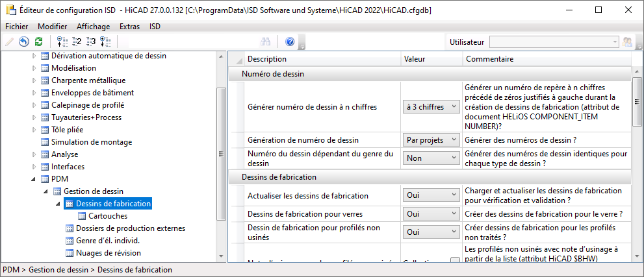Viewport: 644px width, 277px height.
Task: Click the undo arrow toolbar icon
Action: (24, 42)
